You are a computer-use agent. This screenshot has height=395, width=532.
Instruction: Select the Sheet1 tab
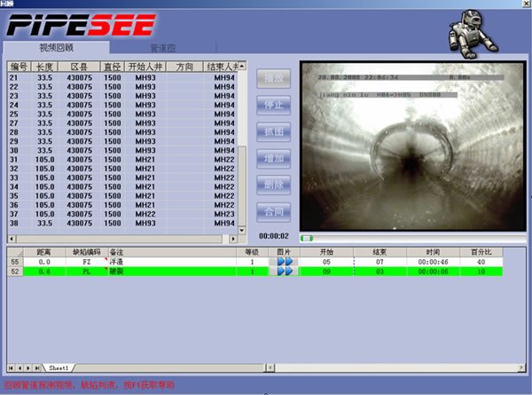tap(59, 367)
